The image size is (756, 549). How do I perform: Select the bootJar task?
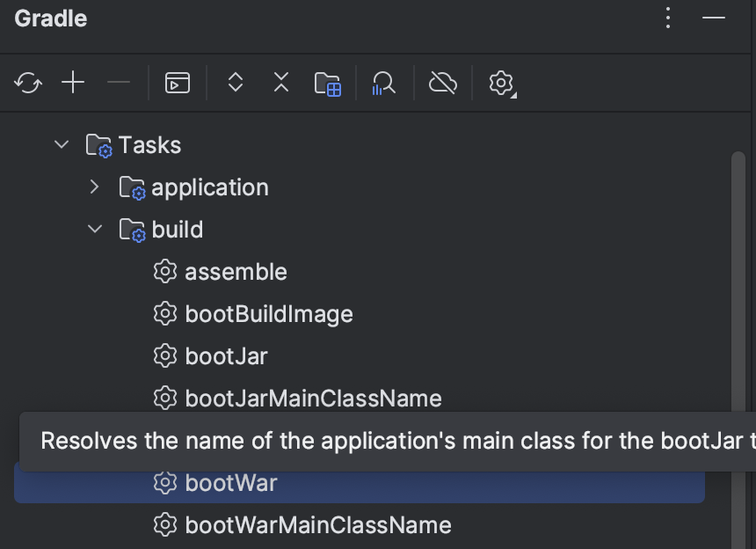tap(226, 356)
